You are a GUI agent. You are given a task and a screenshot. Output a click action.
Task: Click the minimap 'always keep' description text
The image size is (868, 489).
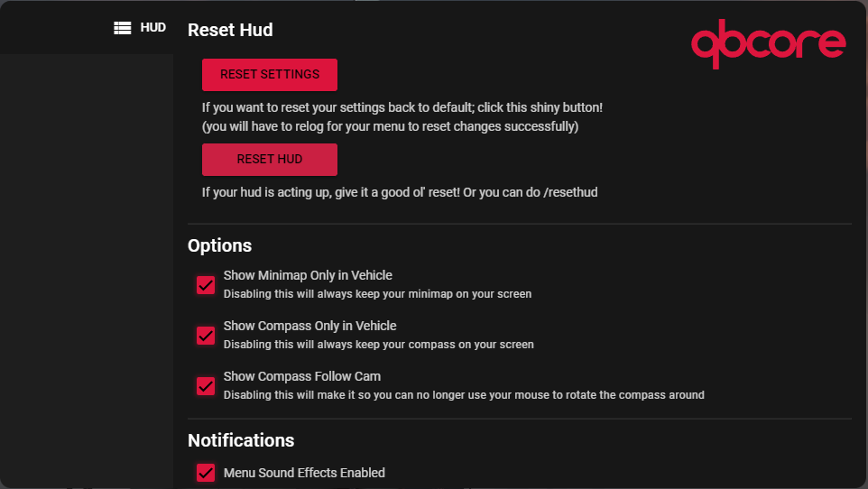pyautogui.click(x=377, y=294)
